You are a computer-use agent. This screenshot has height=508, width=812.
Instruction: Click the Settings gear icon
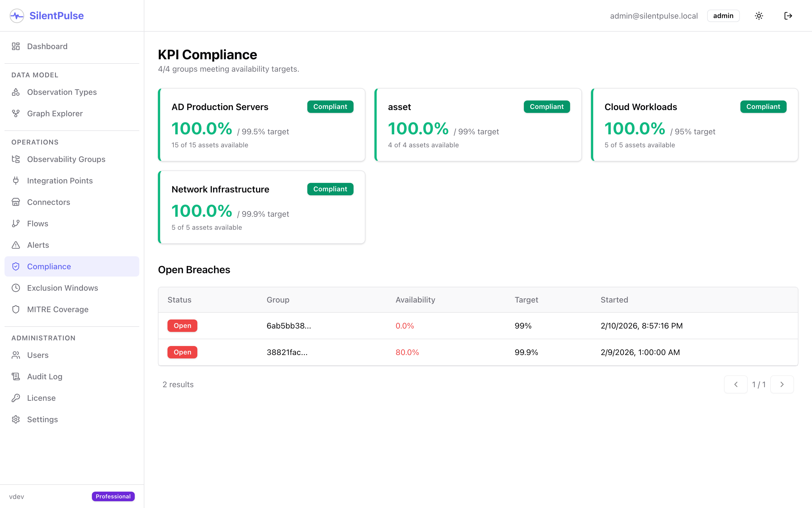point(16,420)
